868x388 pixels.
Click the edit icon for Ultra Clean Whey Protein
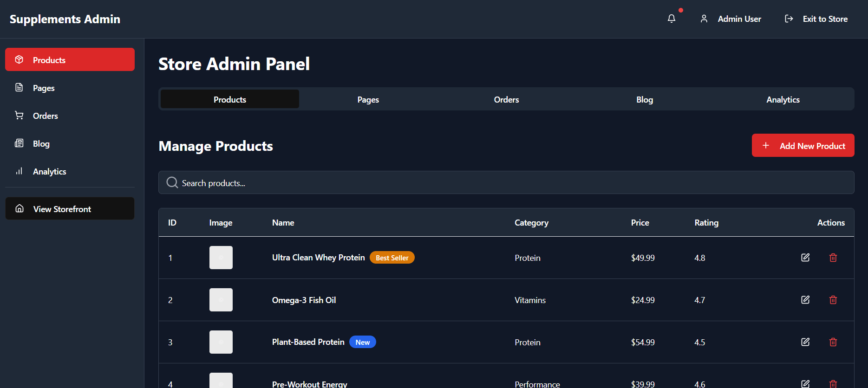pos(805,258)
